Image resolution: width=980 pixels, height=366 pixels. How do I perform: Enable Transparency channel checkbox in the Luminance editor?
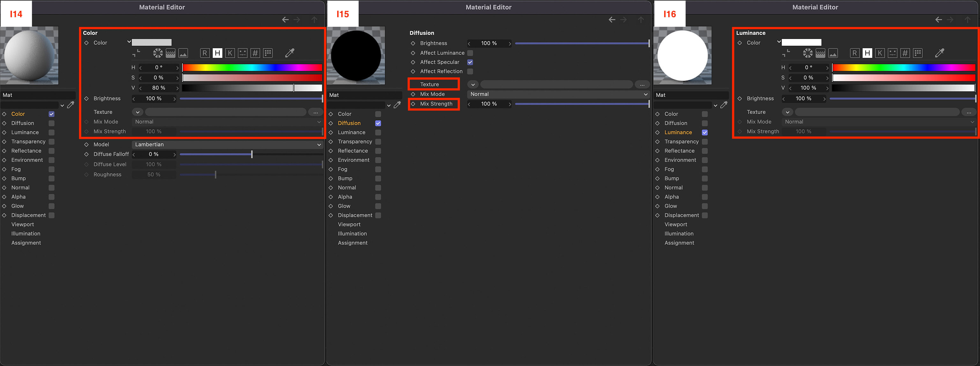pos(705,142)
